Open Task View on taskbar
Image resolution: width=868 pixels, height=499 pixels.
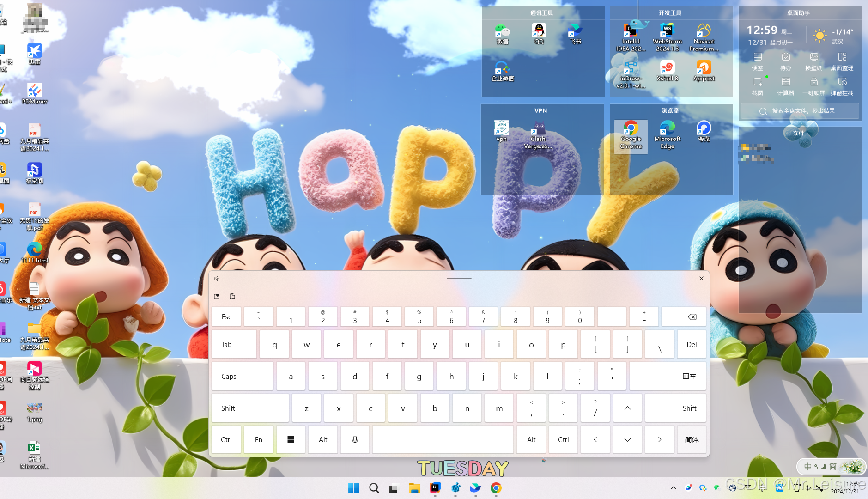(x=394, y=488)
